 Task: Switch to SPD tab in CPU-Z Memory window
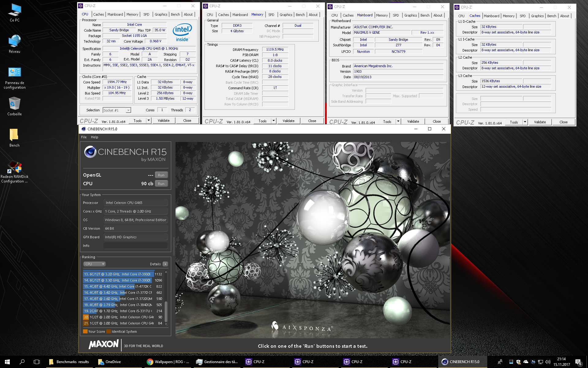point(271,15)
